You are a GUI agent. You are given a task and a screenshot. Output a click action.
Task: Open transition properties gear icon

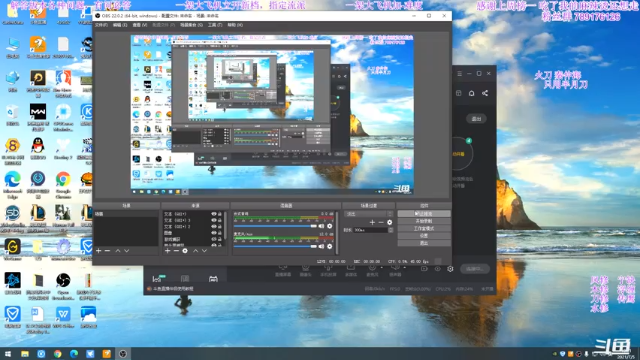(389, 222)
